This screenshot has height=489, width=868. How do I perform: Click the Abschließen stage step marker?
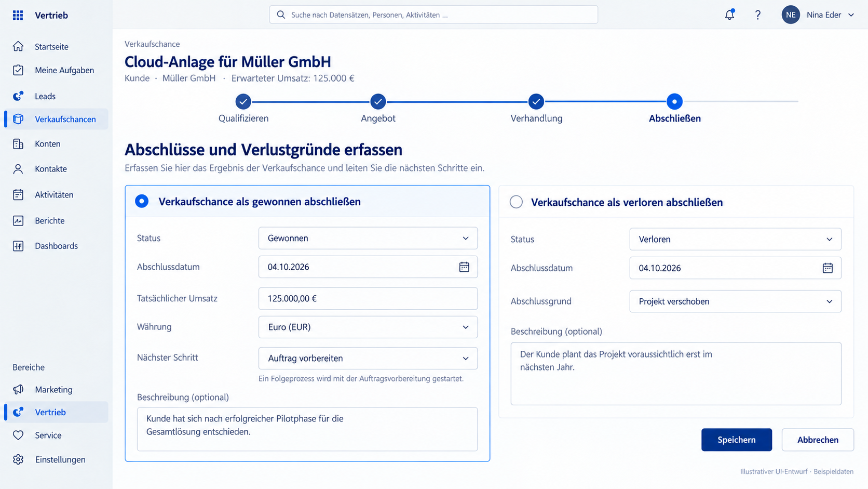coord(674,101)
